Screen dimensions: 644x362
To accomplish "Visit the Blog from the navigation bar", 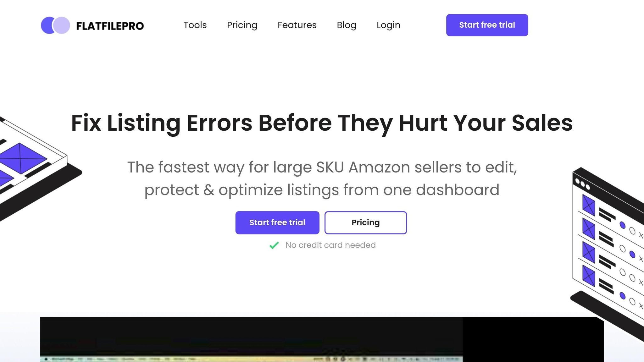I will [346, 25].
